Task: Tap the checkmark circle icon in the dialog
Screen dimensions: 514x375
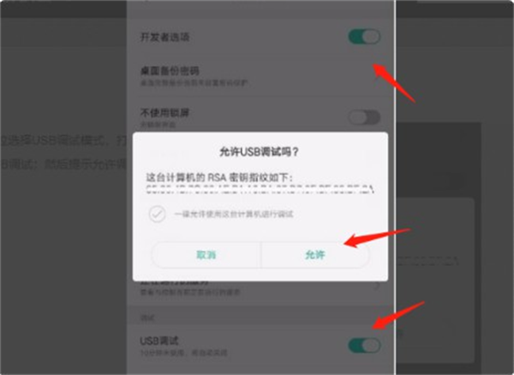Action: pos(157,214)
